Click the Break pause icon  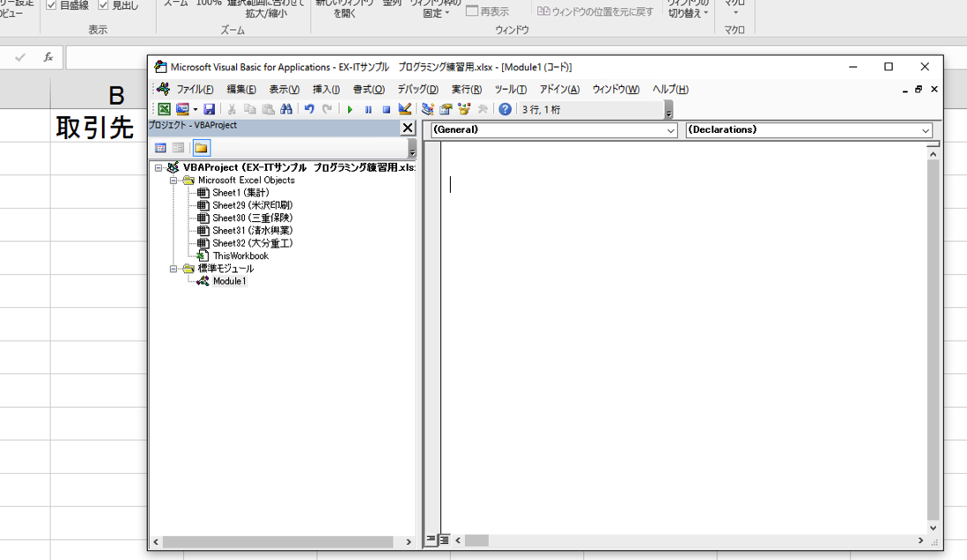[x=368, y=109]
